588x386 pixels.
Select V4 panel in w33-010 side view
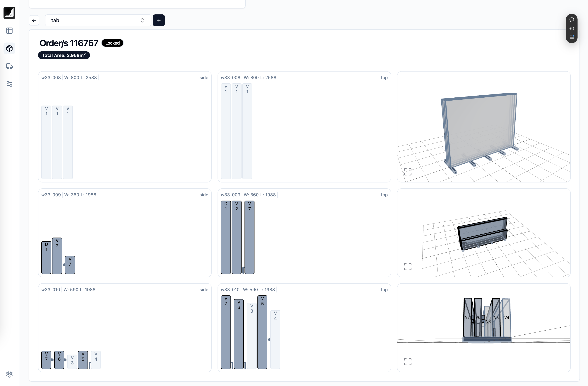coord(96,360)
